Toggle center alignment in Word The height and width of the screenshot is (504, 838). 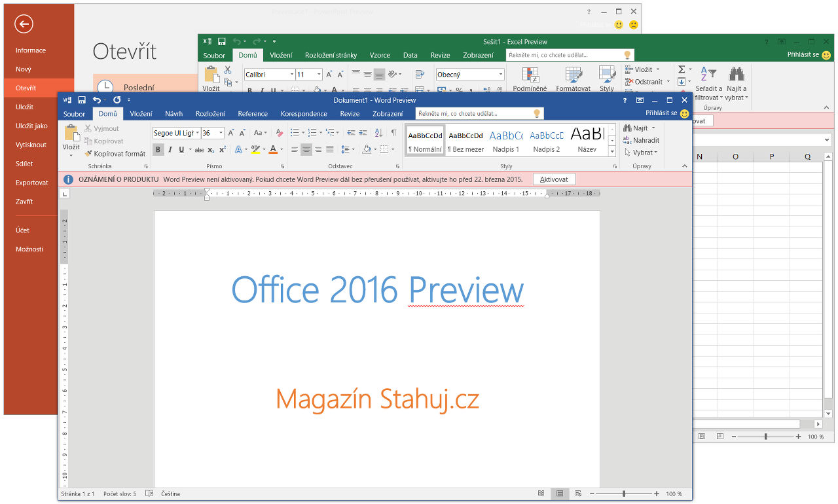[306, 150]
